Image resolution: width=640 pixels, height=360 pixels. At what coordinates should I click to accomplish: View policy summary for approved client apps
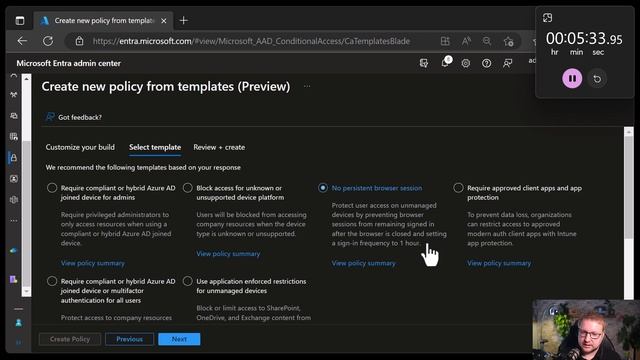(499, 263)
